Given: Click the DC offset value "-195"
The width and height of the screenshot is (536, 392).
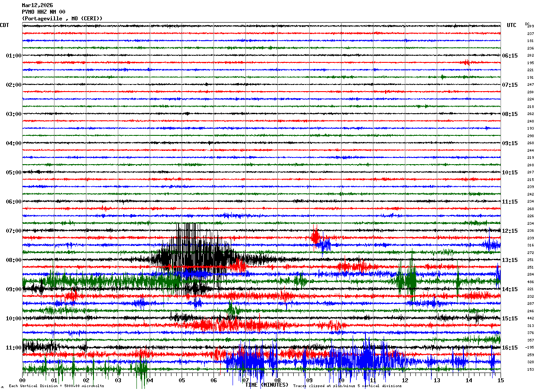Looking at the screenshot, I should coord(530,348).
